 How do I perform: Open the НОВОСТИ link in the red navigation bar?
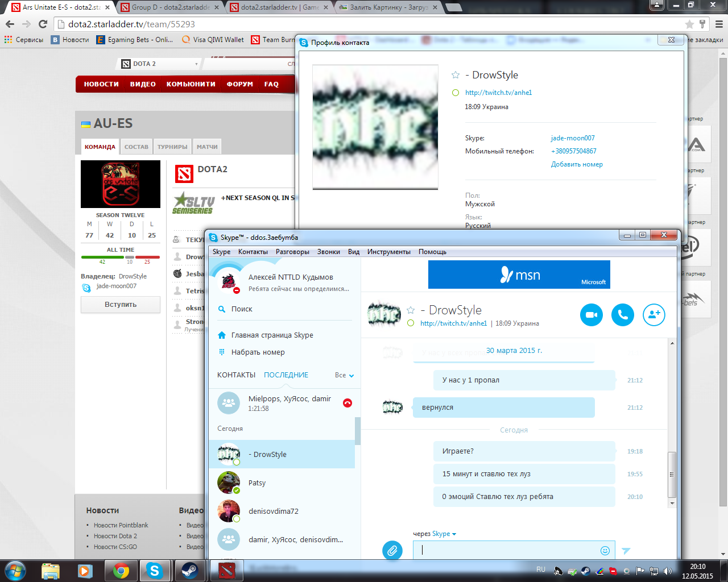[101, 84]
